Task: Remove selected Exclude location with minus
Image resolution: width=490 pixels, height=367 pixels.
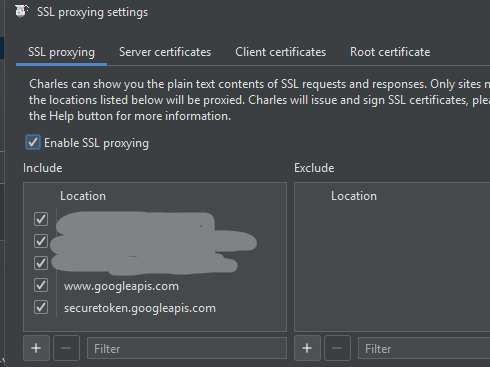Action: 337,348
